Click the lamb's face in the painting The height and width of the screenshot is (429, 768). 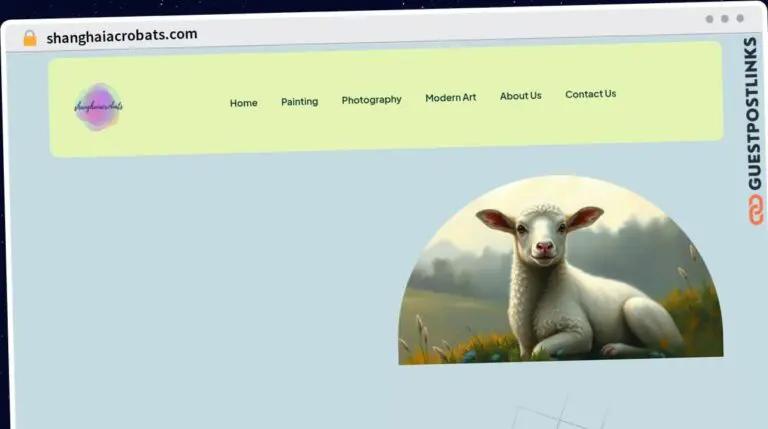coord(543,235)
